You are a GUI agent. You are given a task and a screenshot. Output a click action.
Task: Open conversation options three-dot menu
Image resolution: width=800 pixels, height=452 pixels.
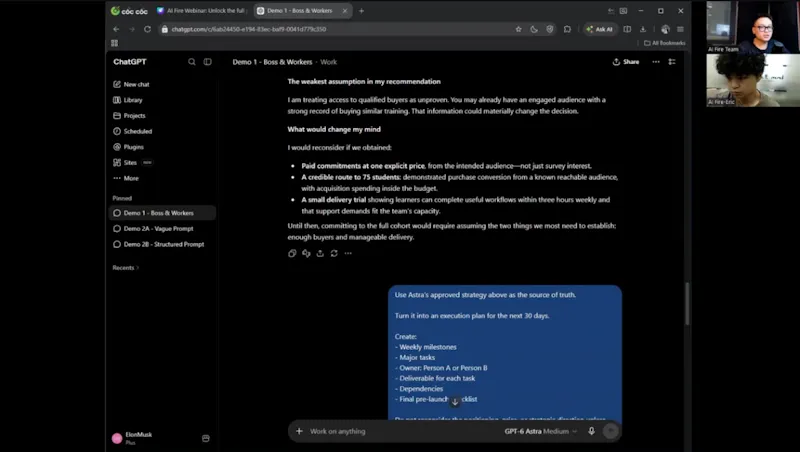coord(656,62)
